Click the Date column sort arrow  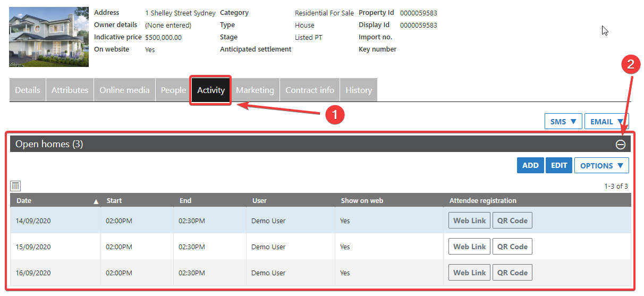click(x=96, y=201)
